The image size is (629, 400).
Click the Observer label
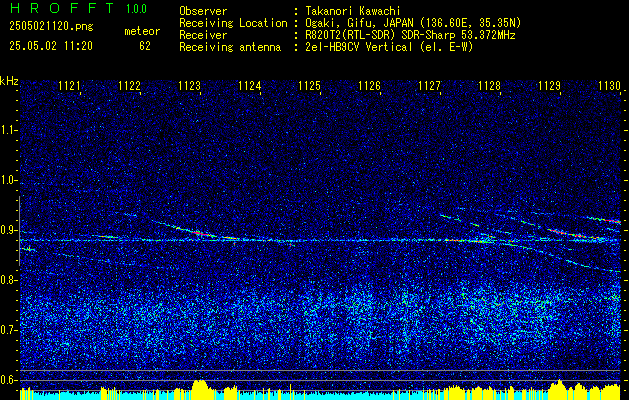point(203,11)
